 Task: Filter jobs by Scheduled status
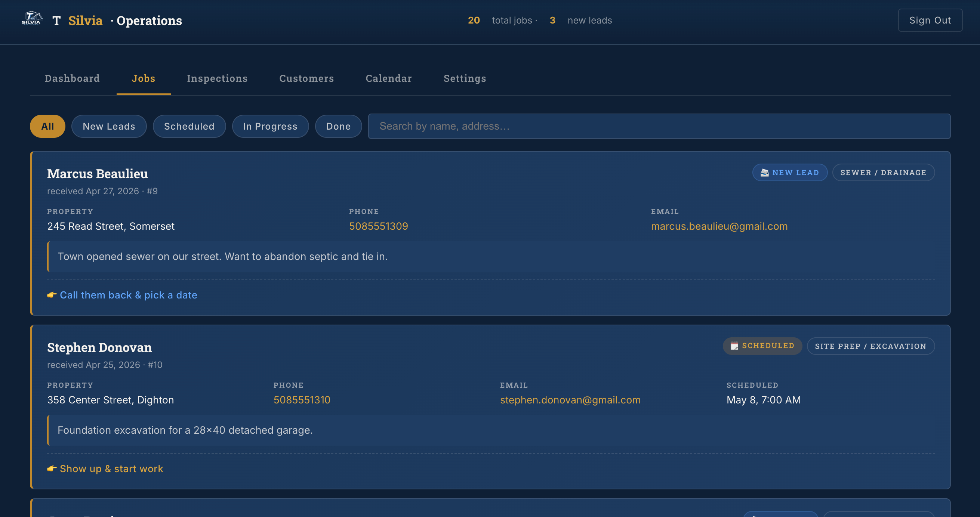[189, 126]
